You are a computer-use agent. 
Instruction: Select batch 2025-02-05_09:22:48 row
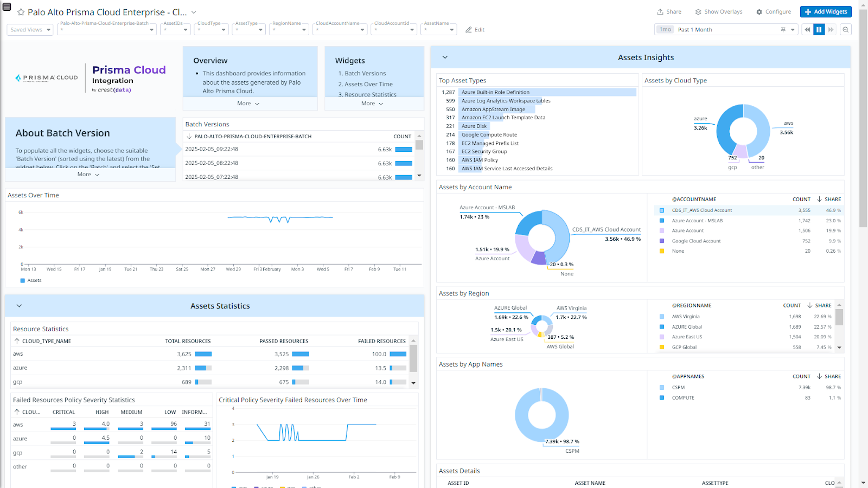tap(299, 149)
